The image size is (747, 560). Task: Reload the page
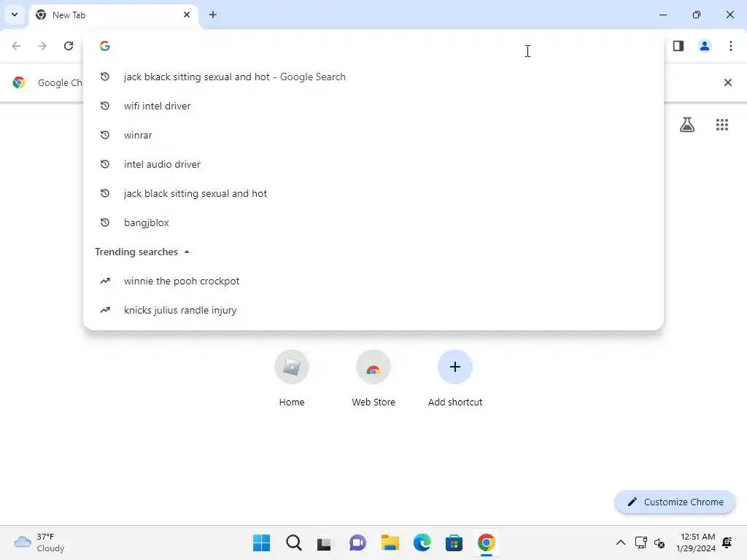pyautogui.click(x=69, y=46)
